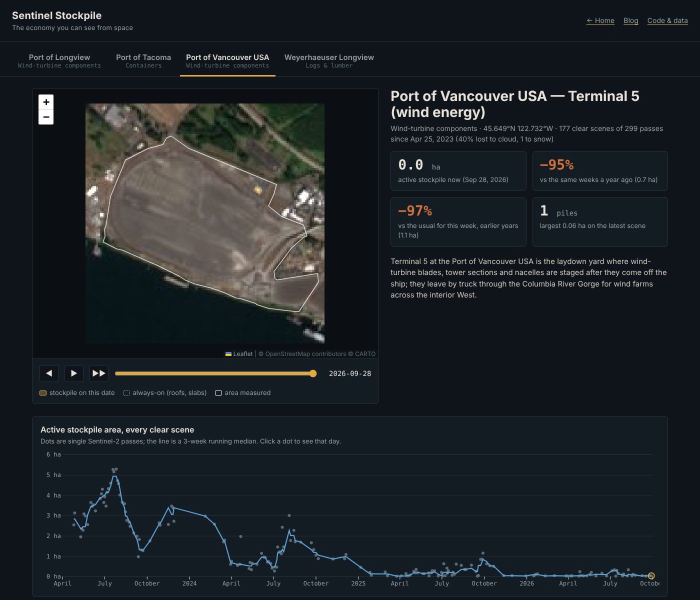Fast-forward through the scenes
Screen dimensions: 700x600
tap(99, 373)
